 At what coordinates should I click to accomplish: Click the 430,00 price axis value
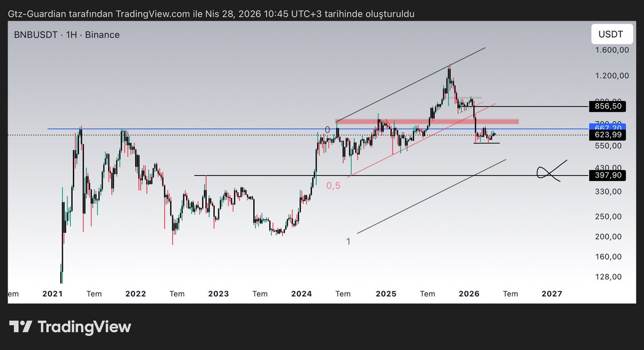click(x=609, y=167)
